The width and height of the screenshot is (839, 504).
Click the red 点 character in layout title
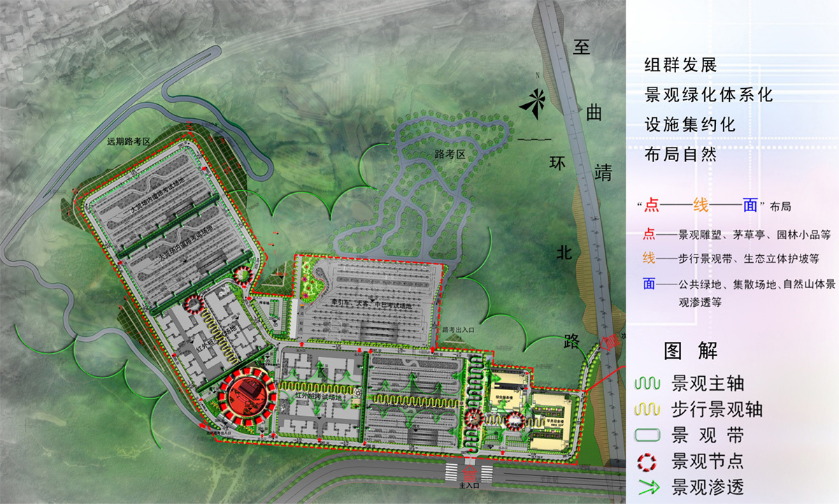pos(651,205)
